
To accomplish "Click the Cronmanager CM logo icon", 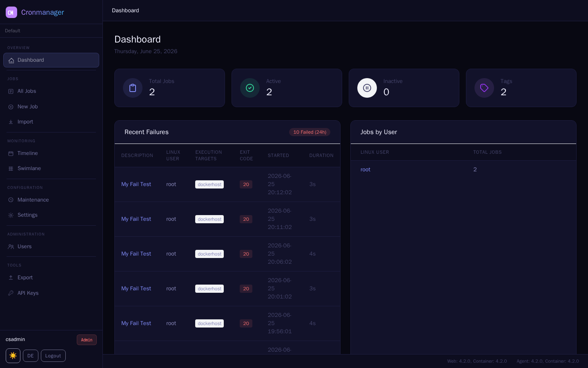I will point(11,12).
